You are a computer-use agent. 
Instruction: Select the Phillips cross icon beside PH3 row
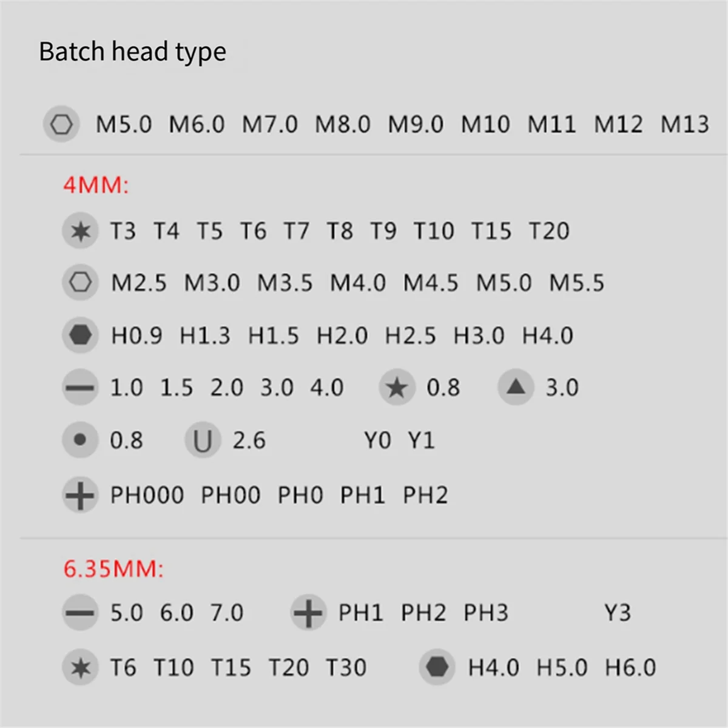pos(308,613)
